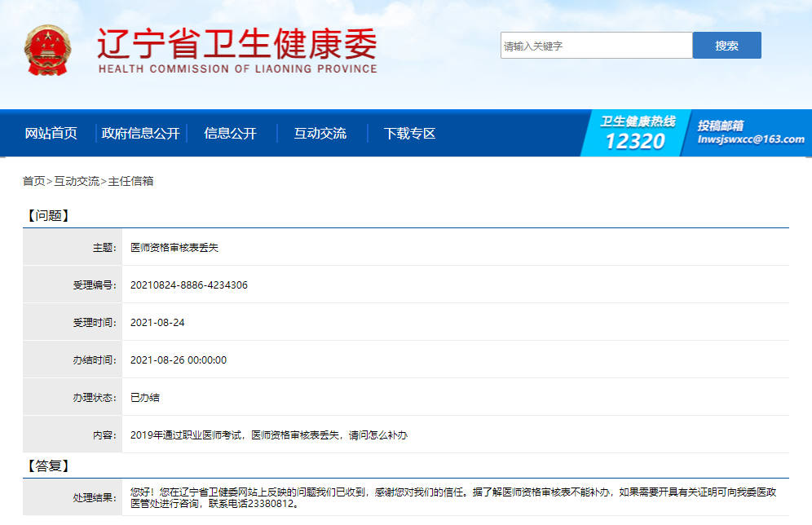Image resolution: width=812 pixels, height=525 pixels.
Task: Open the 下载专区 navigation item
Action: [409, 134]
